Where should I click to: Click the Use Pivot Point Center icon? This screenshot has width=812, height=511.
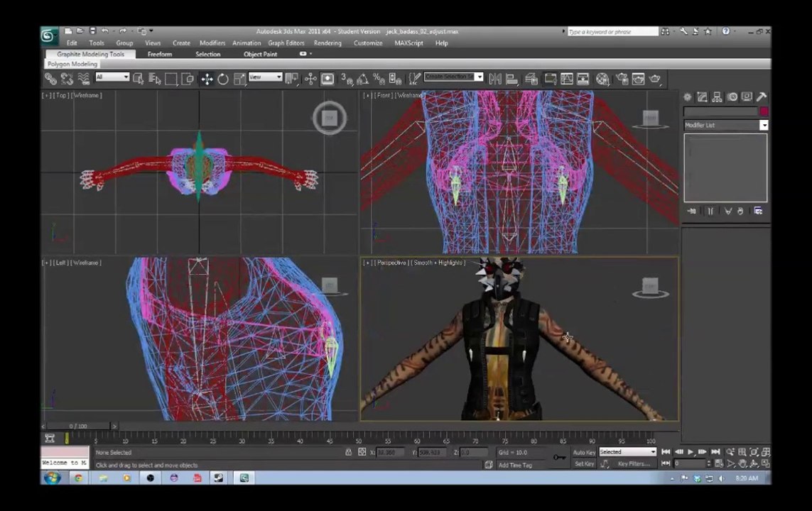pos(292,79)
